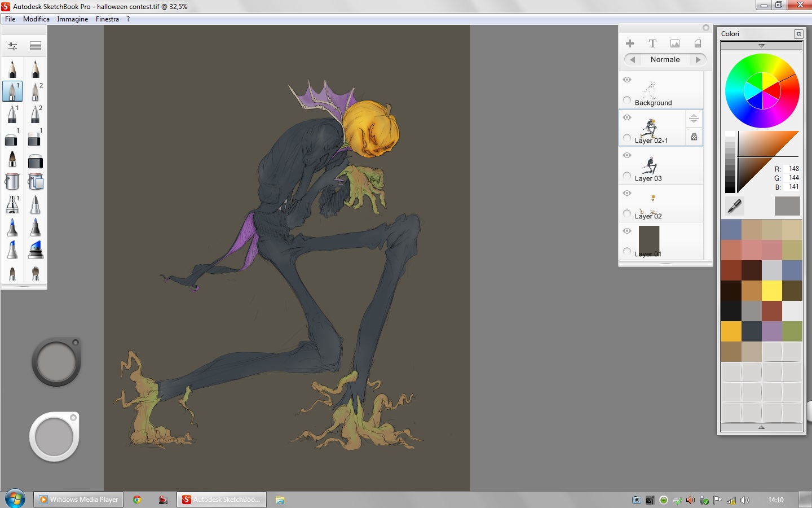Screen dimensions: 812x508
Task: Pick the purple swatch in palette
Action: [772, 331]
